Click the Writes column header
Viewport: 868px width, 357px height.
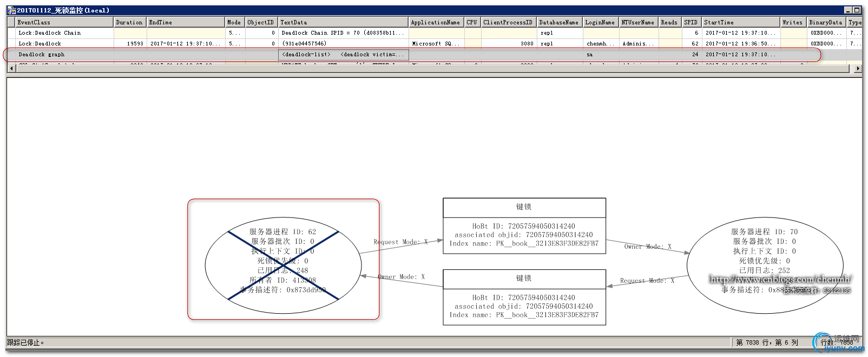794,22
